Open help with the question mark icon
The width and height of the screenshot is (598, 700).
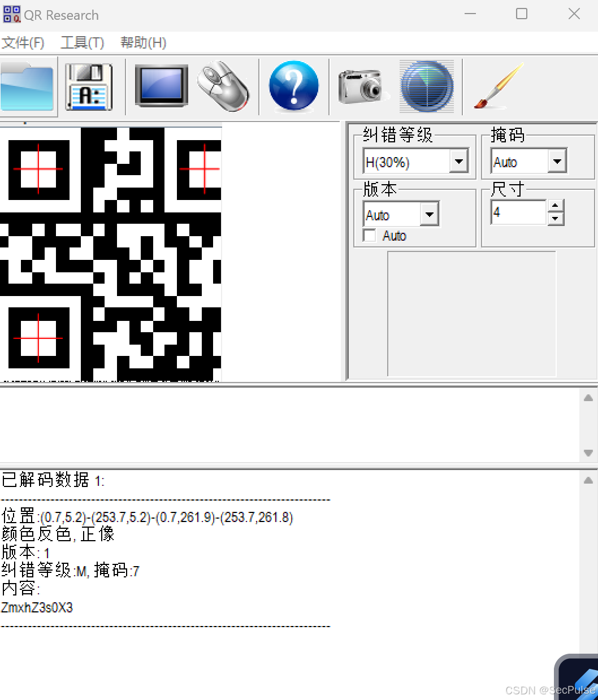point(294,86)
